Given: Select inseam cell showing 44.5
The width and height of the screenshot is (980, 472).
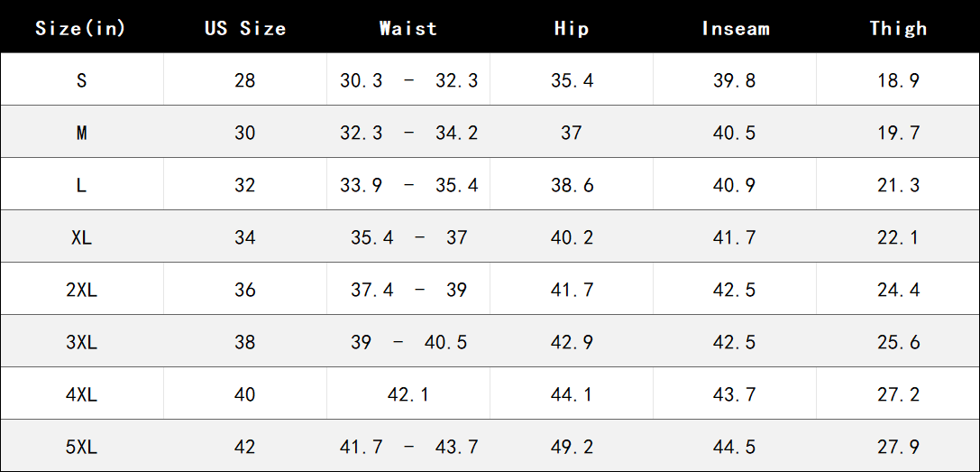Looking at the screenshot, I should click(735, 448).
